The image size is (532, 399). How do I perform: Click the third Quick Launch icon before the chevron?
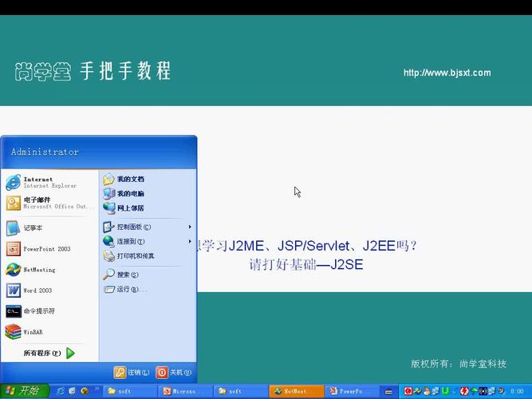(84, 391)
